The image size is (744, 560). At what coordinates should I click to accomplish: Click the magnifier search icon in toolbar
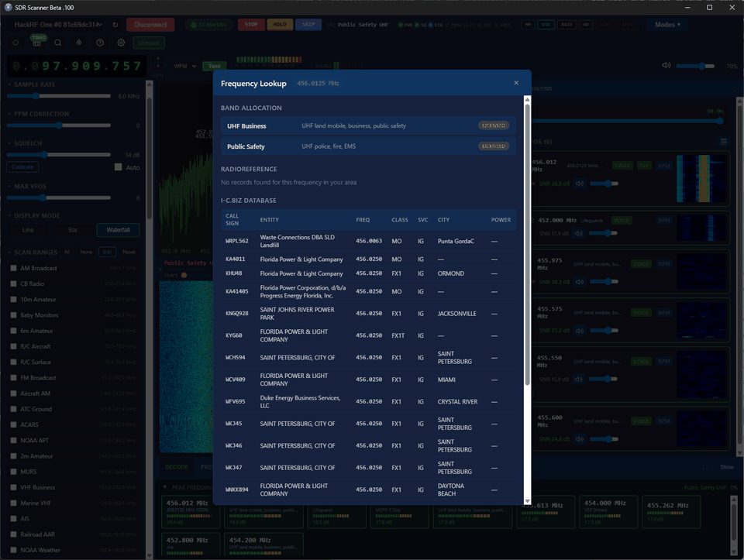click(58, 43)
